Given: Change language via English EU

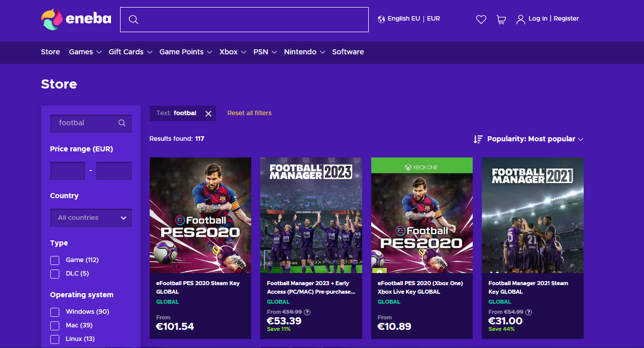Looking at the screenshot, I should [x=403, y=19].
